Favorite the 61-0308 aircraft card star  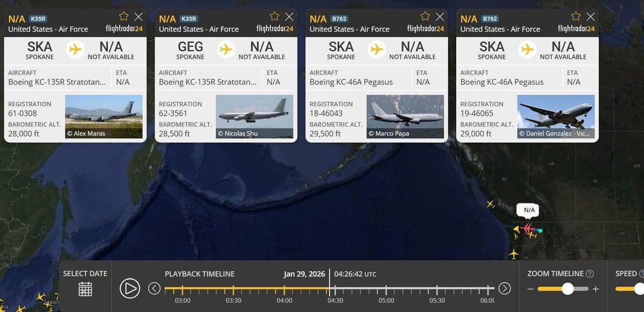[123, 17]
